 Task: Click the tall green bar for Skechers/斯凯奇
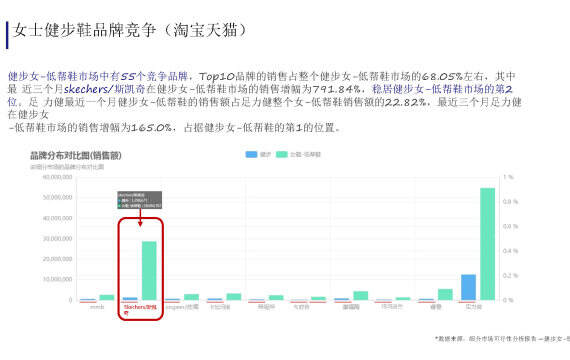(x=149, y=270)
